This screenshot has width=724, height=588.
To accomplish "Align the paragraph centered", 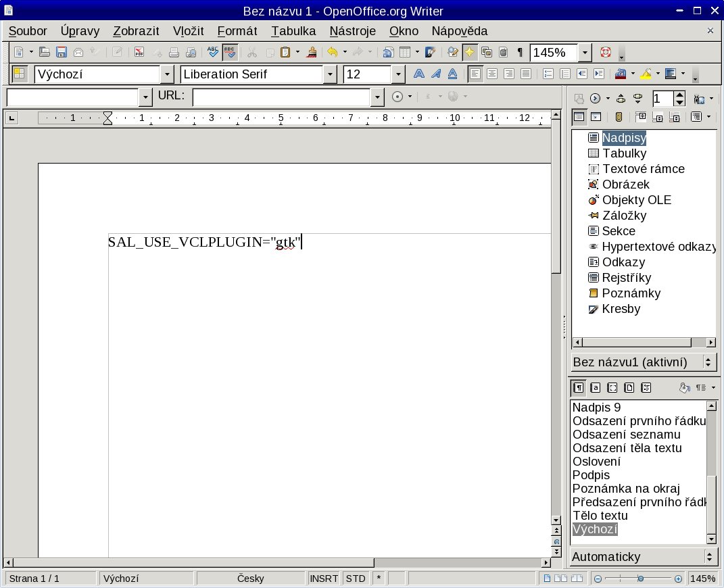I will coord(491,74).
